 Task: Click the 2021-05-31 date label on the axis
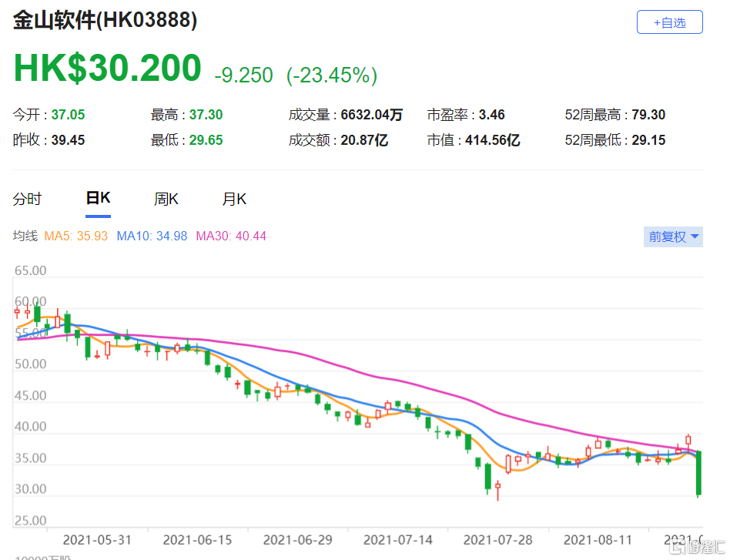click(x=97, y=540)
